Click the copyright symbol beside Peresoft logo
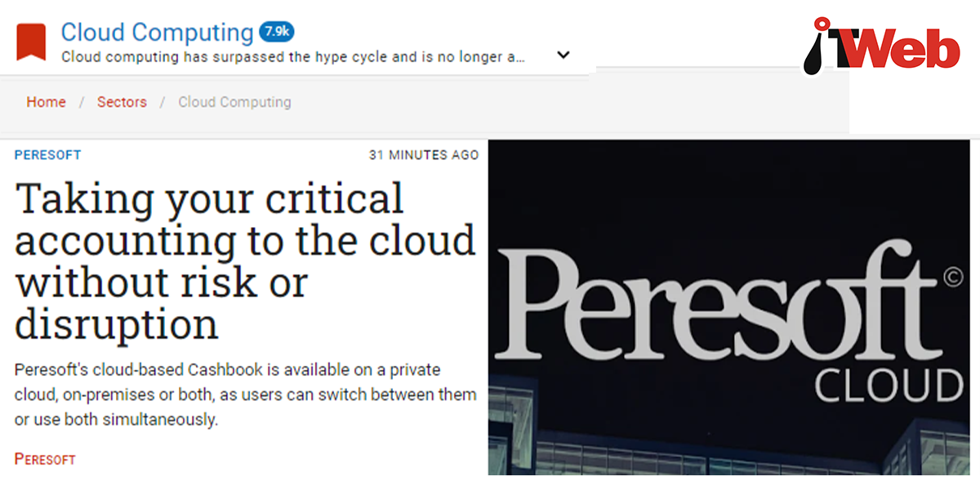This screenshot has width=980, height=490. click(x=952, y=278)
